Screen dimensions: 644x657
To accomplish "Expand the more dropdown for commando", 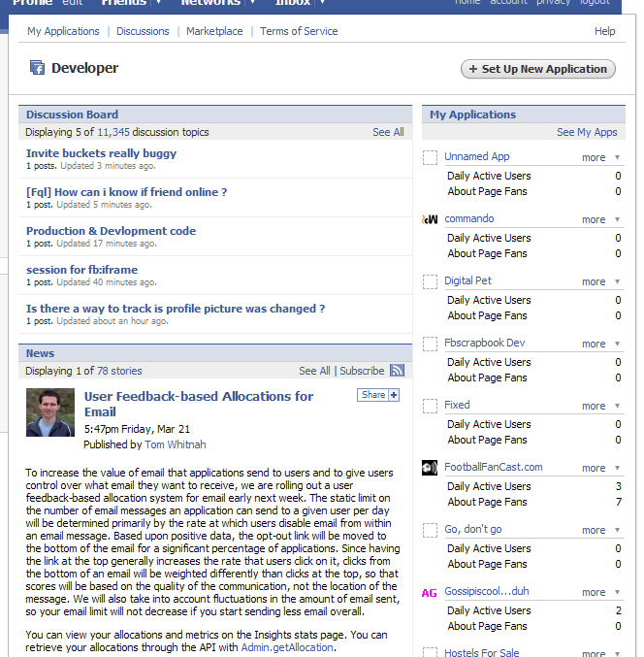I will click(x=618, y=219).
